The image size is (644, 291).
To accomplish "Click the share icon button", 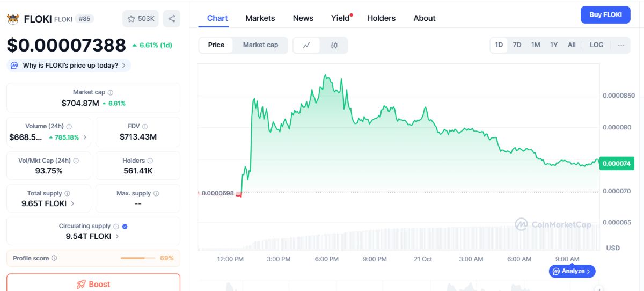I will [x=172, y=19].
